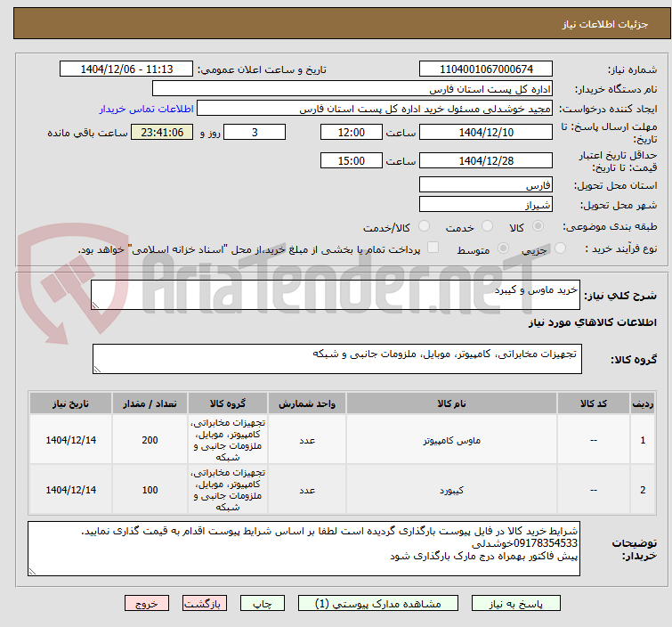Toggle the treasury bonds payment checkbox

click(x=433, y=248)
